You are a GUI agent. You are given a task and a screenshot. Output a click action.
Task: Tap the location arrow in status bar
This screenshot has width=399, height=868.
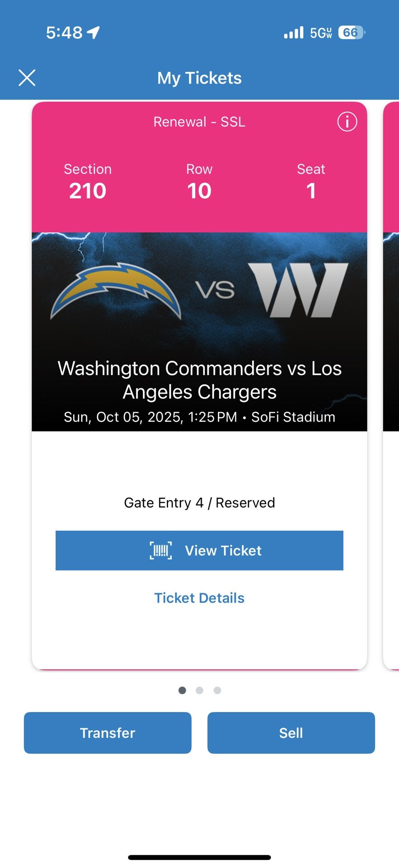[94, 33]
